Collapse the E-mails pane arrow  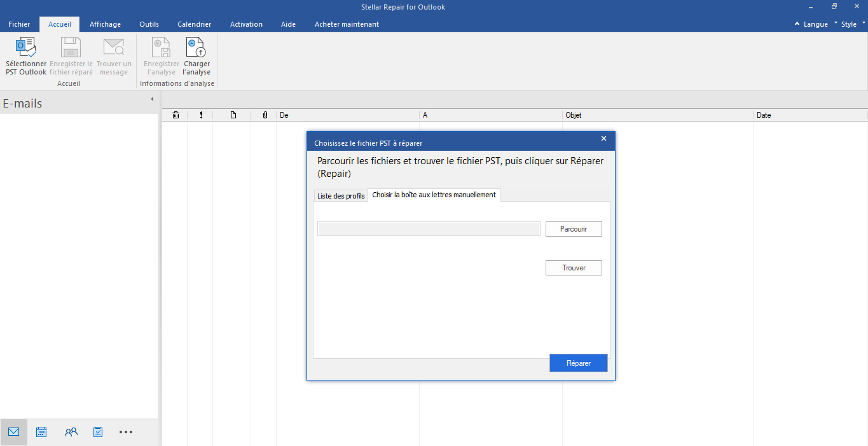click(152, 99)
